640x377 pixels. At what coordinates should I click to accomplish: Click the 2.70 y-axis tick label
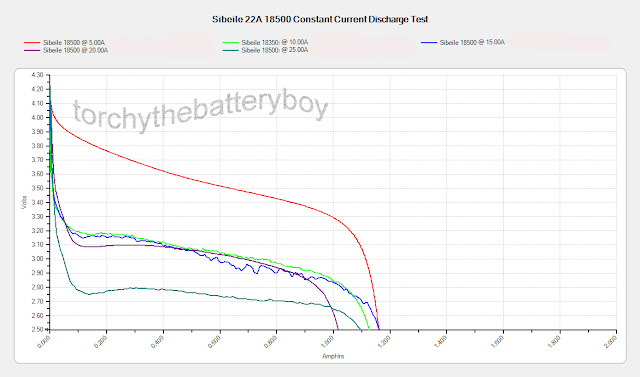pyautogui.click(x=37, y=302)
